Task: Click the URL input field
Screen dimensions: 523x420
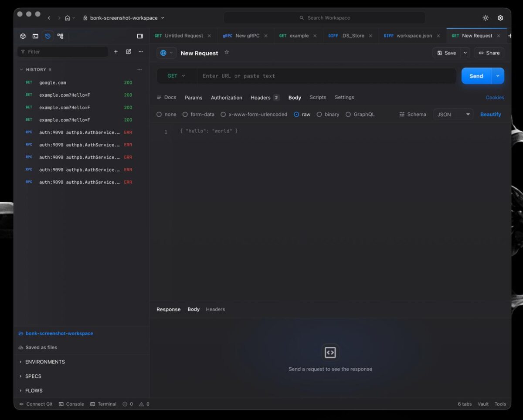Action: coord(327,76)
